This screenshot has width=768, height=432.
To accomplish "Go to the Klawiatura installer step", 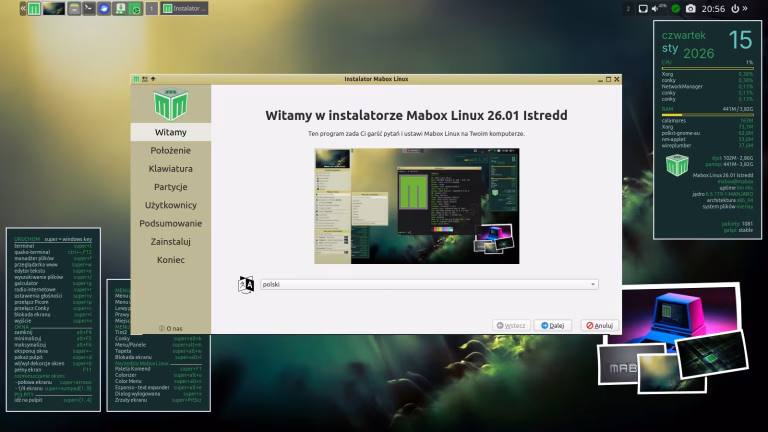I will pos(171,168).
